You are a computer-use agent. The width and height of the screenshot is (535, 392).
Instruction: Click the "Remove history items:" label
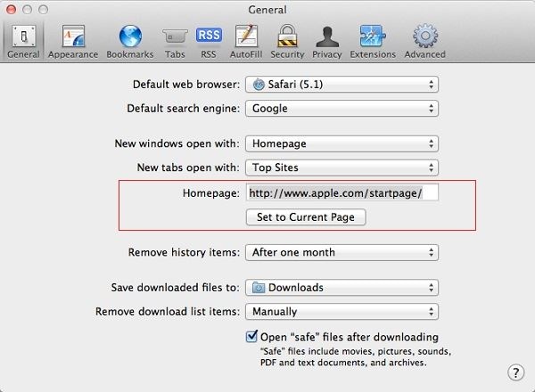[185, 252]
